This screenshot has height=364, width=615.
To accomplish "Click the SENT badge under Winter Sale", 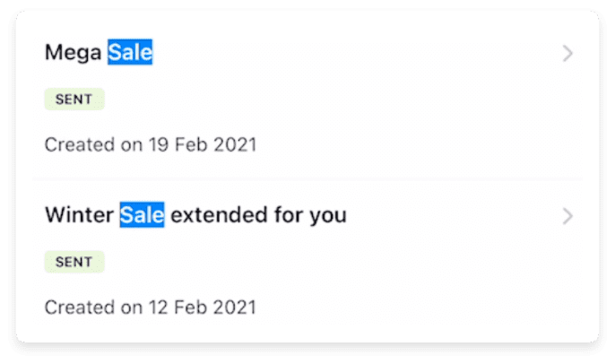I will click(x=74, y=262).
